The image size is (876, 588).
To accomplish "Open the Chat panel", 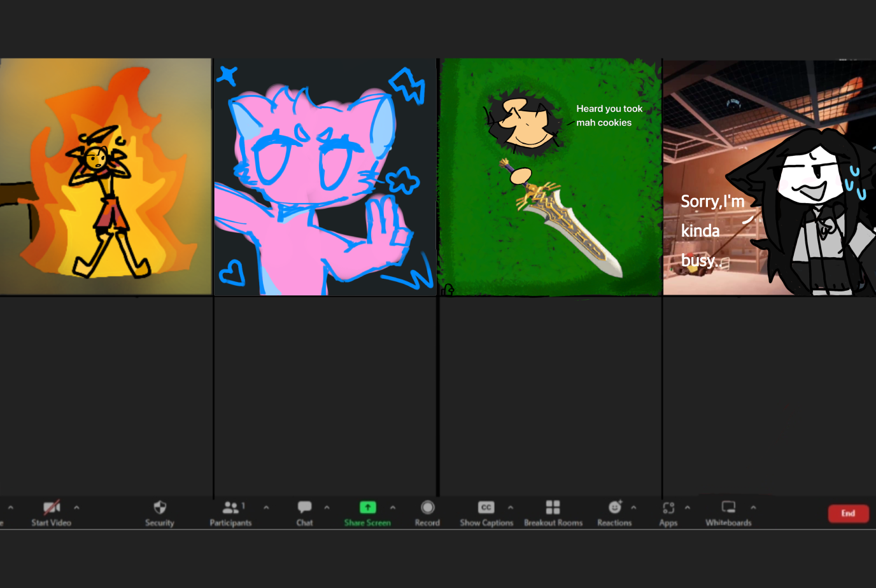I will tap(304, 508).
